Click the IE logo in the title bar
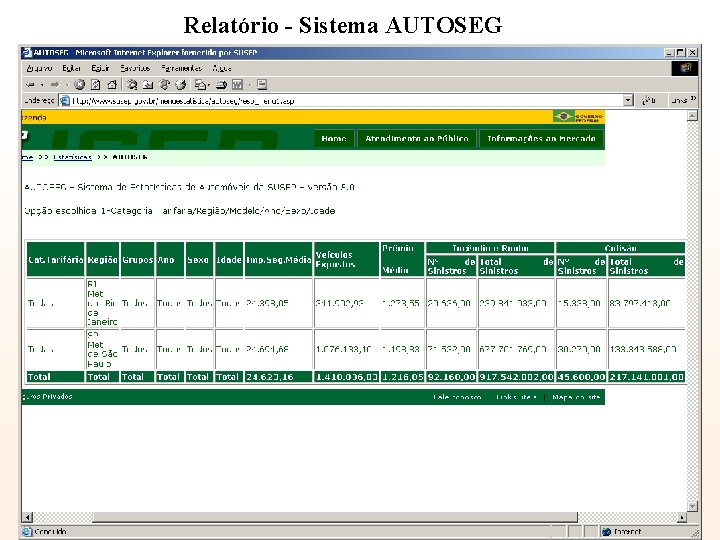 [x=27, y=53]
